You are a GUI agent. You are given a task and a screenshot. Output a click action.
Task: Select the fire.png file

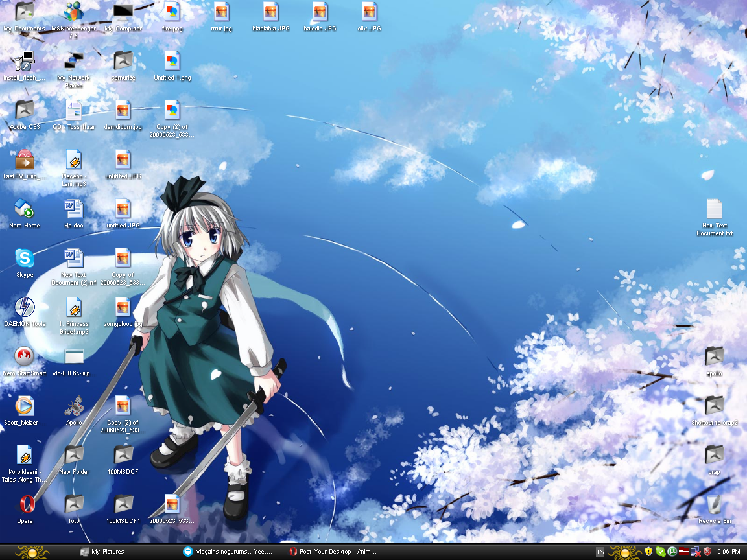pyautogui.click(x=172, y=17)
